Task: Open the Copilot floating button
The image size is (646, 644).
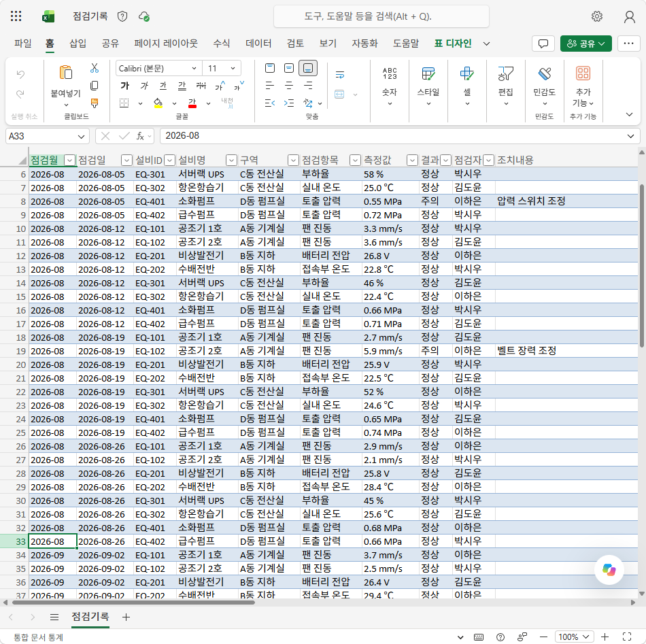Action: [609, 570]
